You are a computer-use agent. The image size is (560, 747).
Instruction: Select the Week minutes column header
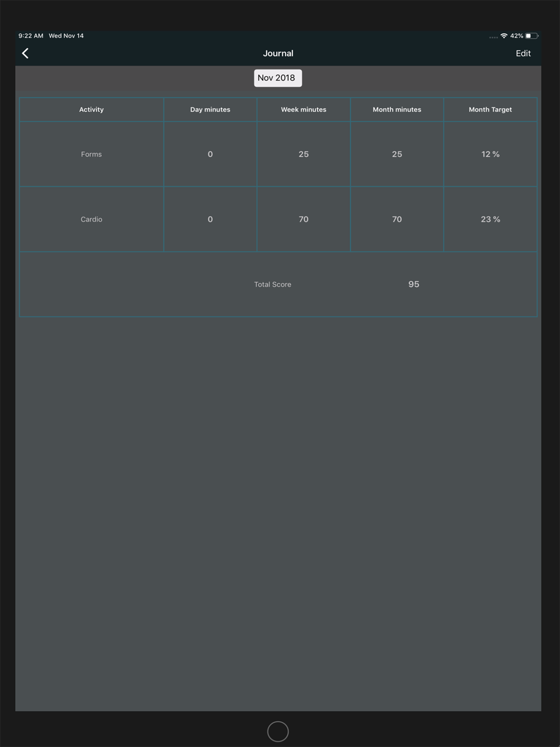[304, 110]
